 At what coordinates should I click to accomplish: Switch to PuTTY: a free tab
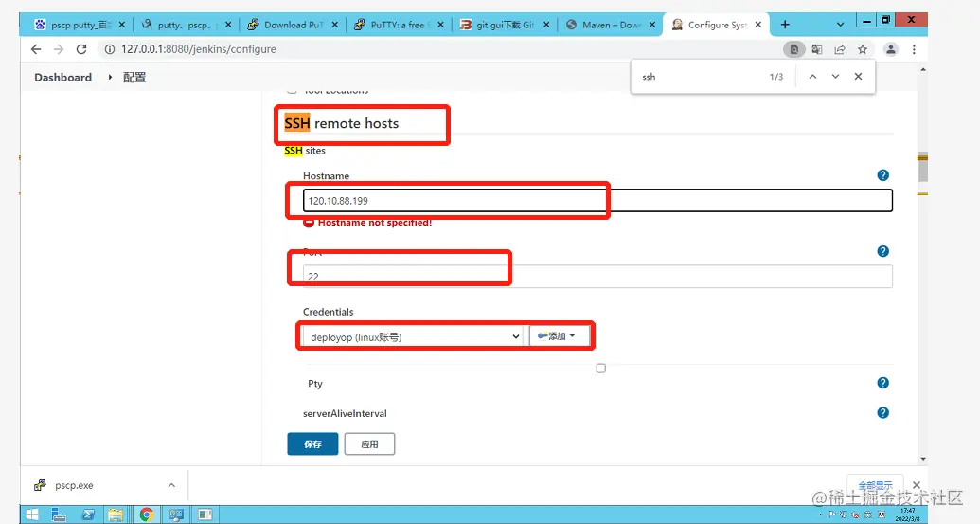398,25
